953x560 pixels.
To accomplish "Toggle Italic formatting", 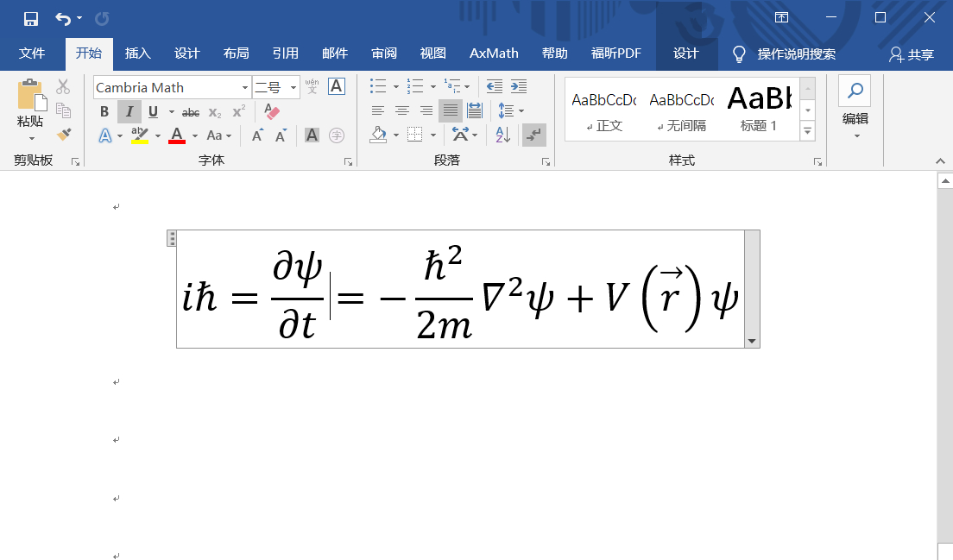I will tap(129, 112).
